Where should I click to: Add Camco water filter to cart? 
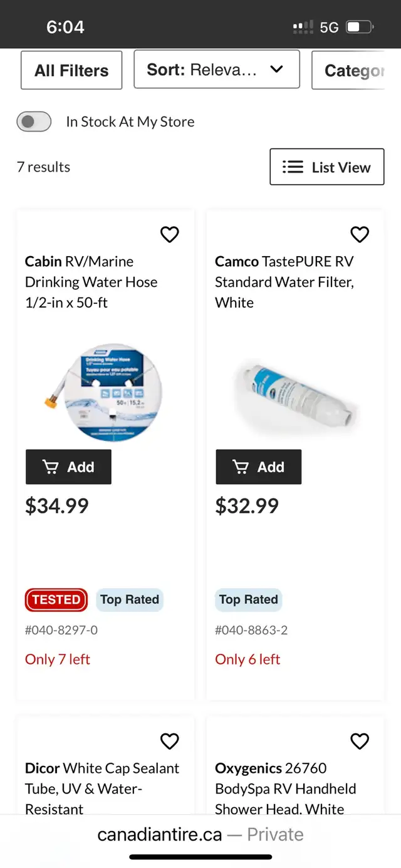pyautogui.click(x=259, y=467)
